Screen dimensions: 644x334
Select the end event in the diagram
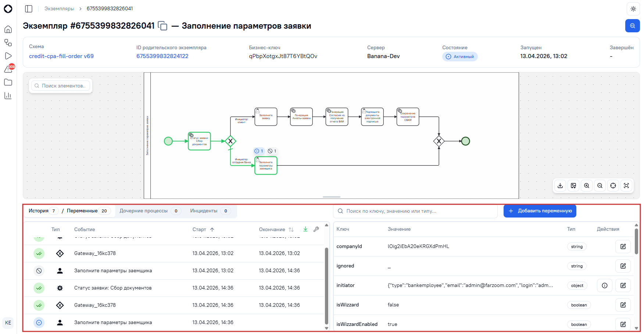pyautogui.click(x=466, y=141)
